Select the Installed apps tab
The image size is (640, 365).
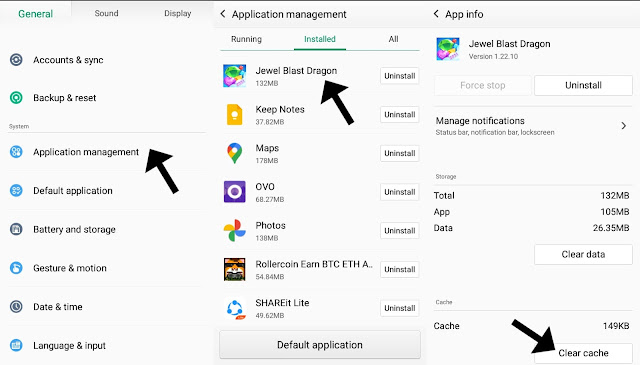(320, 39)
